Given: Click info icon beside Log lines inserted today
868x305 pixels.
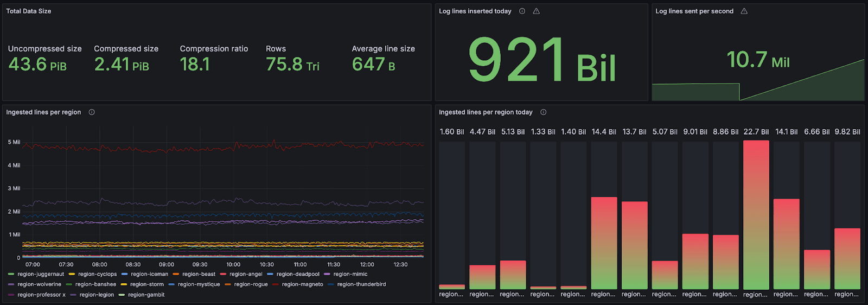Looking at the screenshot, I should click(522, 11).
